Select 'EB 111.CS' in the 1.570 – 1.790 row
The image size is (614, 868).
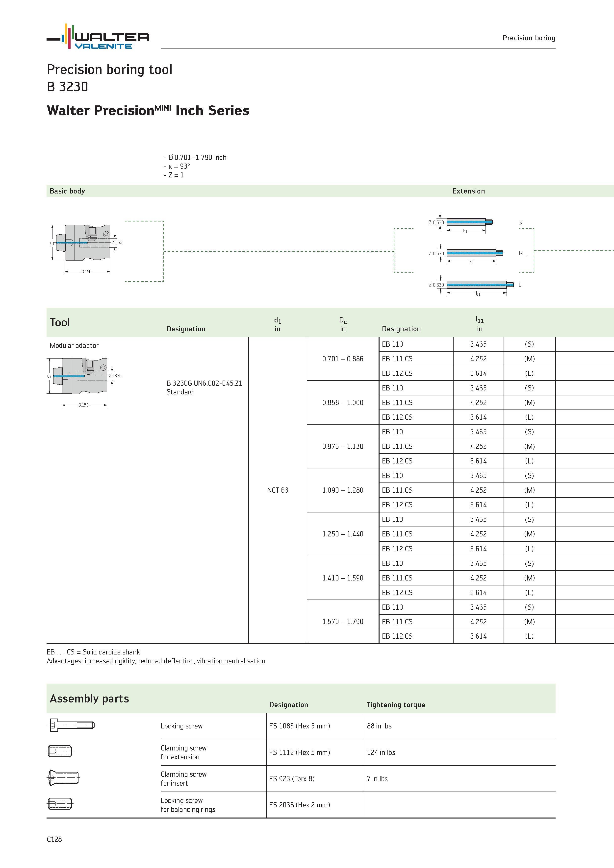(x=397, y=622)
